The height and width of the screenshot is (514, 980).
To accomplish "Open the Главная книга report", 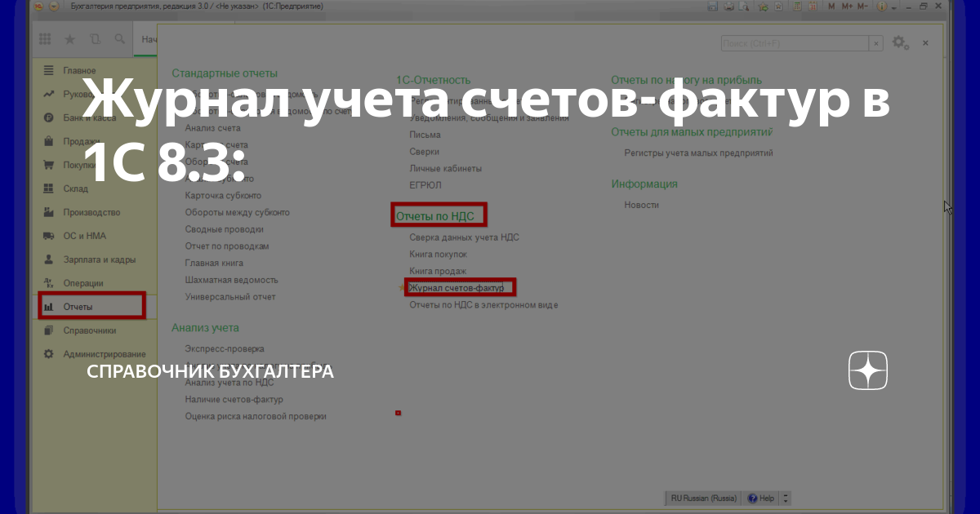I will [x=214, y=264].
